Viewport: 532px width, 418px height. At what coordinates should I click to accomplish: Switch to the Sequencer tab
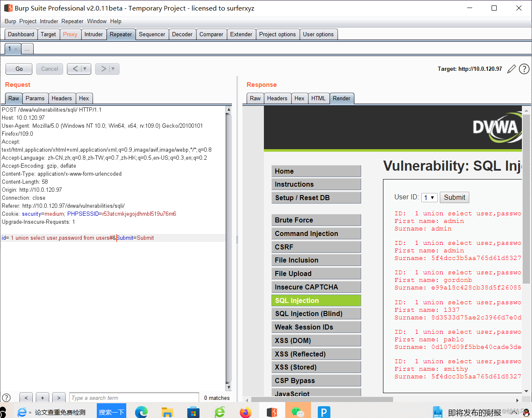coord(152,34)
